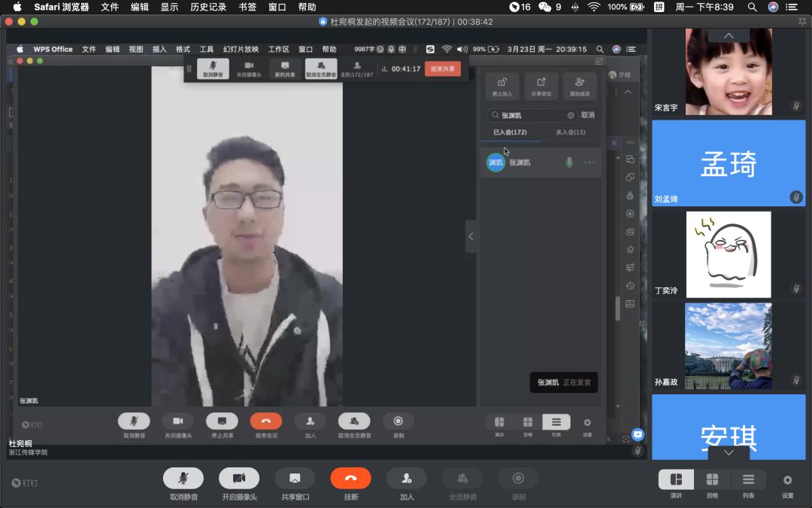Screen dimensions: 812x508
Task: Open the 共享窗口 share window option
Action: (x=295, y=478)
